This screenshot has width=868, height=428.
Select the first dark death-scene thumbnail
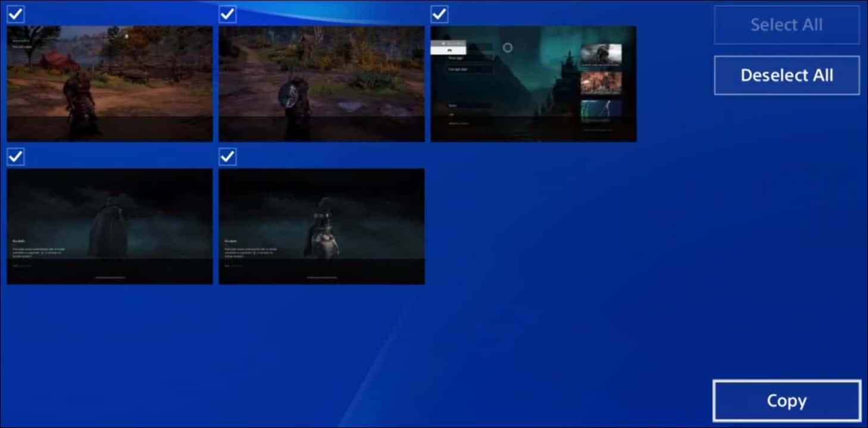click(110, 226)
